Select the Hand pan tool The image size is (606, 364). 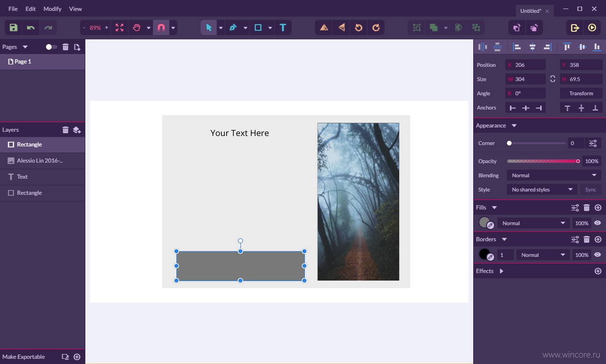coord(137,27)
